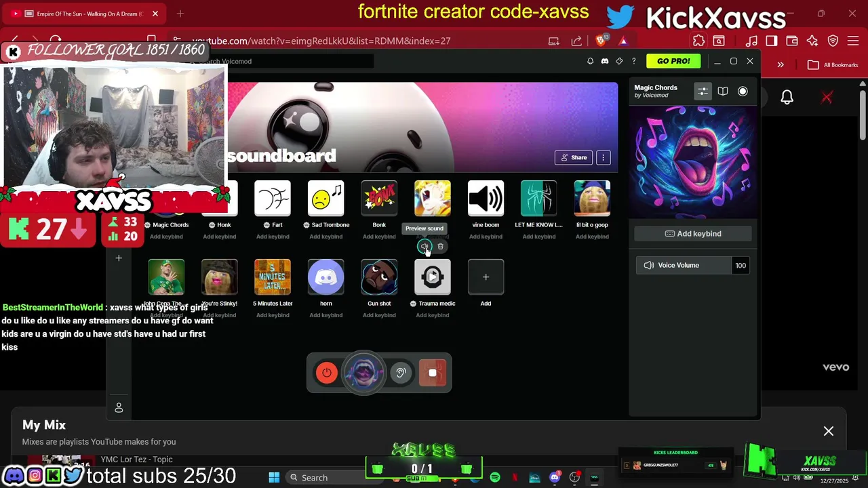Screen dimensions: 868x488
Task: Play the lil bit o goop sound
Action: pyautogui.click(x=592, y=199)
